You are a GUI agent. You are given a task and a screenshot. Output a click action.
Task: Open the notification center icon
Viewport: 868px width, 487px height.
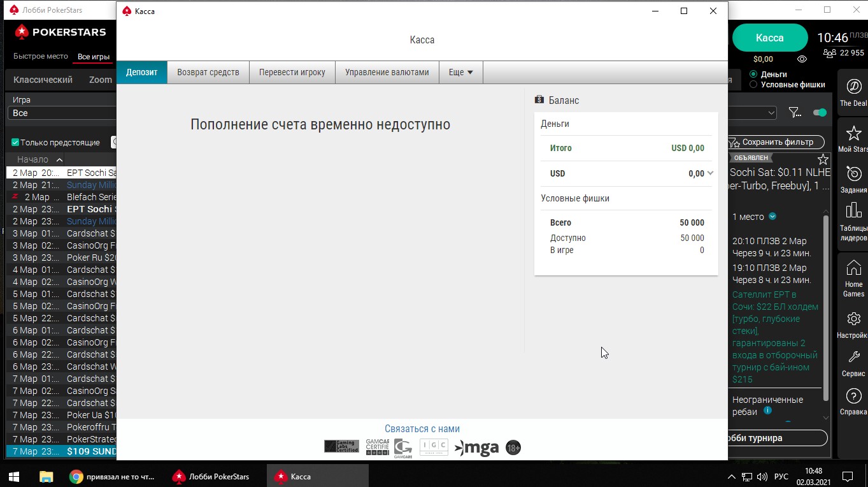(848, 476)
